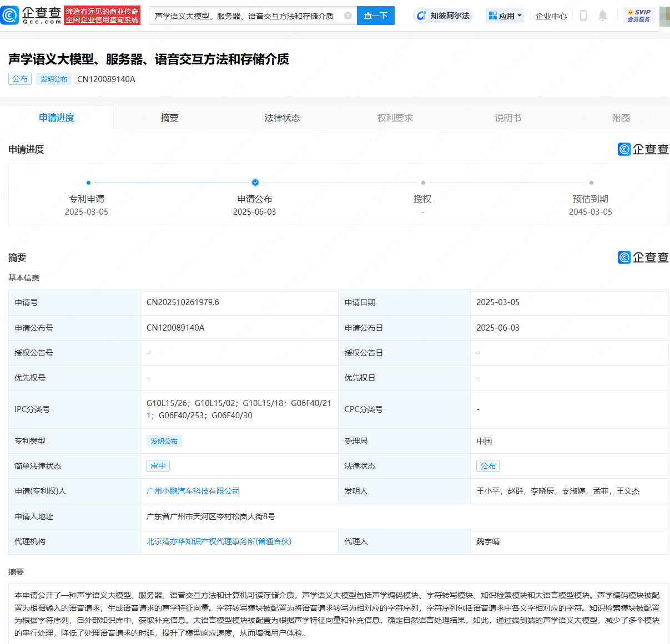Select agent name 魏宇晴

488,541
